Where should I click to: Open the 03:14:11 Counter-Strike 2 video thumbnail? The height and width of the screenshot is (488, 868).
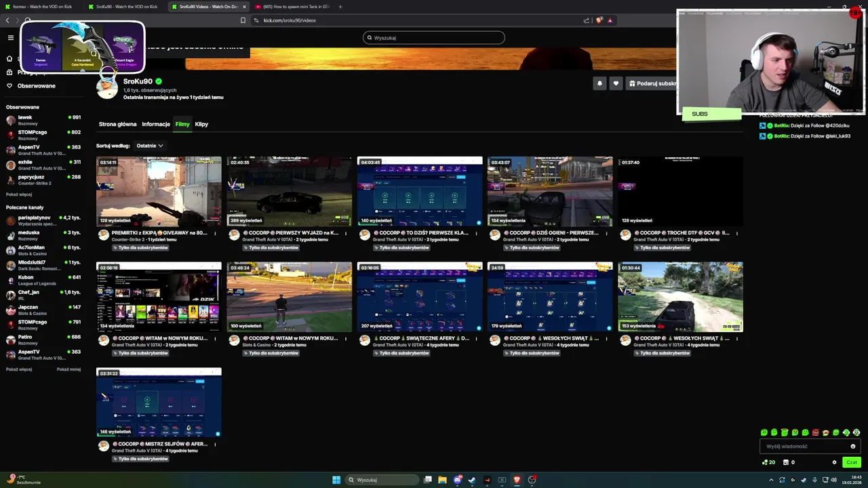[159, 191]
